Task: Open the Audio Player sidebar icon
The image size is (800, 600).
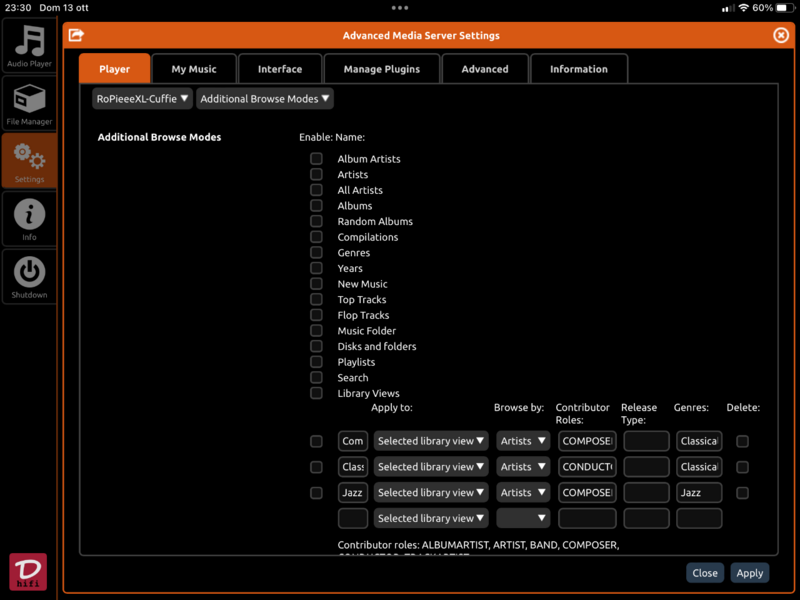Action: [x=29, y=46]
